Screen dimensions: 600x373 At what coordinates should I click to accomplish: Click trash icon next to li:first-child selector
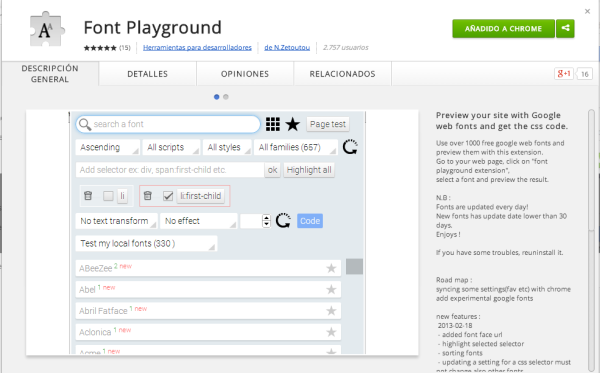[148, 196]
